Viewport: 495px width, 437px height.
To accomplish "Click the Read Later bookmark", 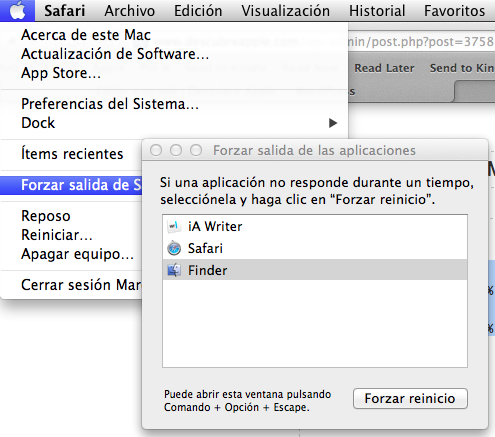I will point(384,68).
